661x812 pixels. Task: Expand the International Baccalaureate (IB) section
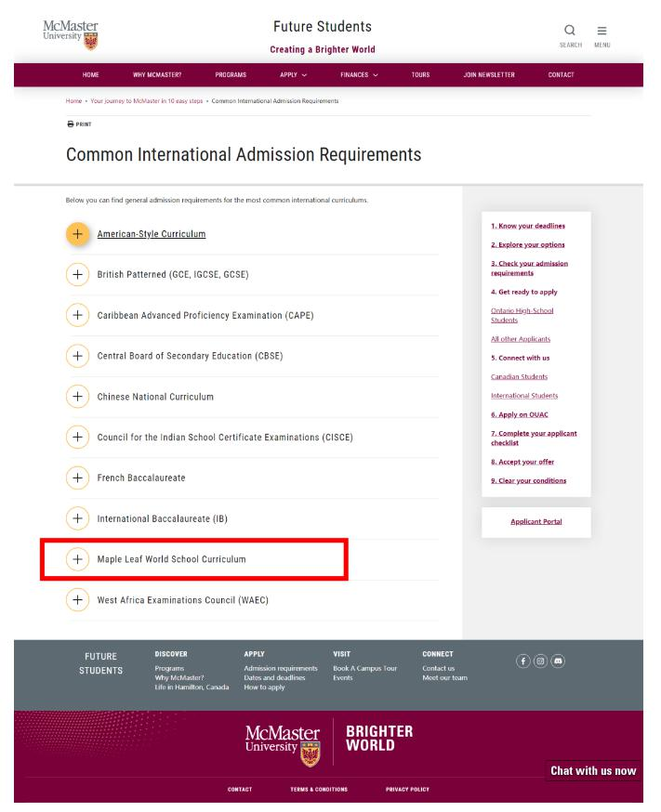click(x=79, y=518)
